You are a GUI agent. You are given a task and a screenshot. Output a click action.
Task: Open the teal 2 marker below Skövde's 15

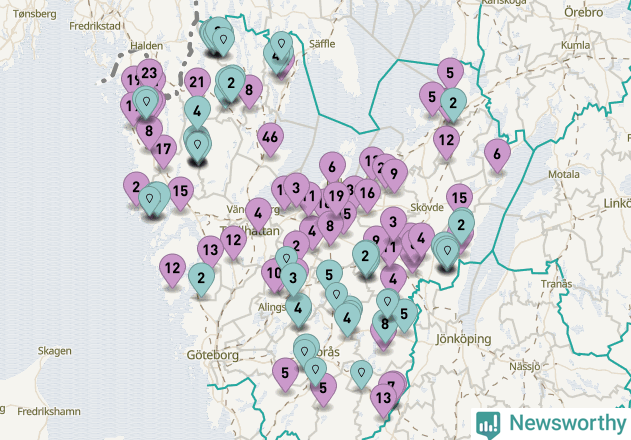(461, 227)
